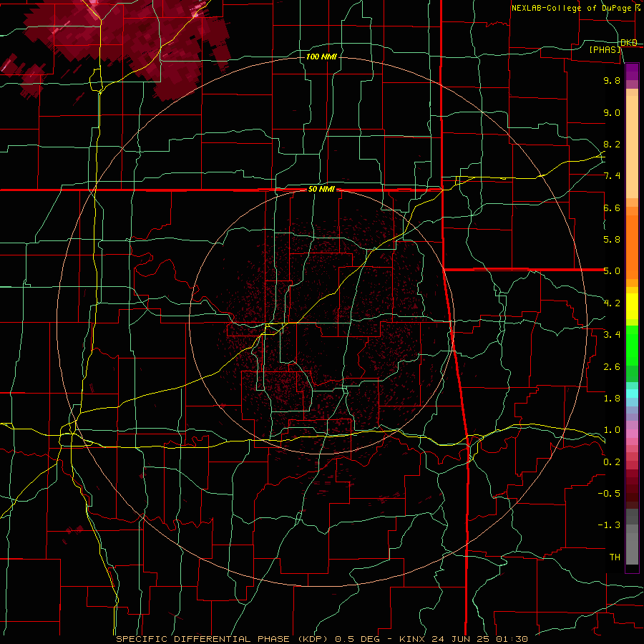Click the -0.5 legend value

(609, 494)
